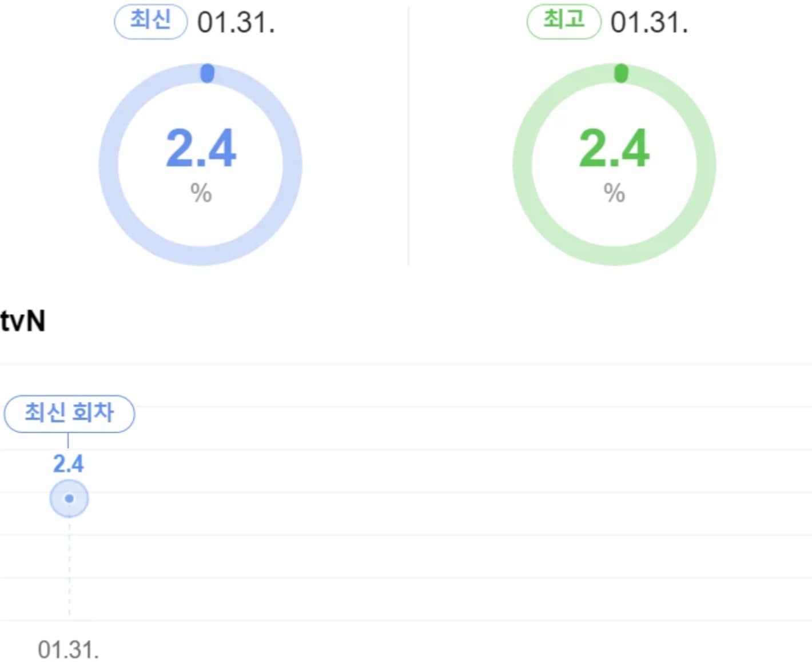Click the green 최고 badge
812x662 pixels.
[x=564, y=22]
